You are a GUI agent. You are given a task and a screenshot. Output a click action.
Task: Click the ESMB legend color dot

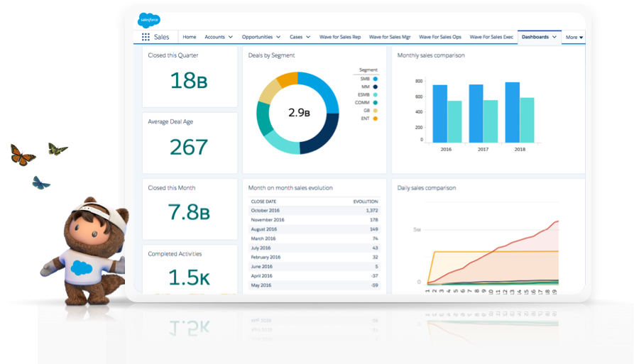(376, 94)
